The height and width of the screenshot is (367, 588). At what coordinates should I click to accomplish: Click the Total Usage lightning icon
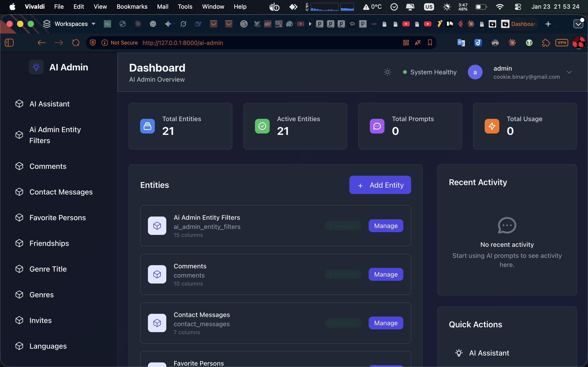[492, 126]
